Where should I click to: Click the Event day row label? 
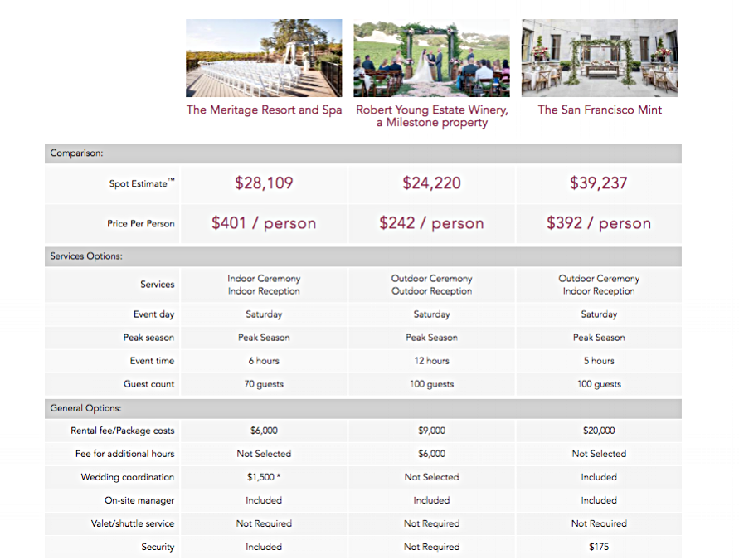pos(153,314)
